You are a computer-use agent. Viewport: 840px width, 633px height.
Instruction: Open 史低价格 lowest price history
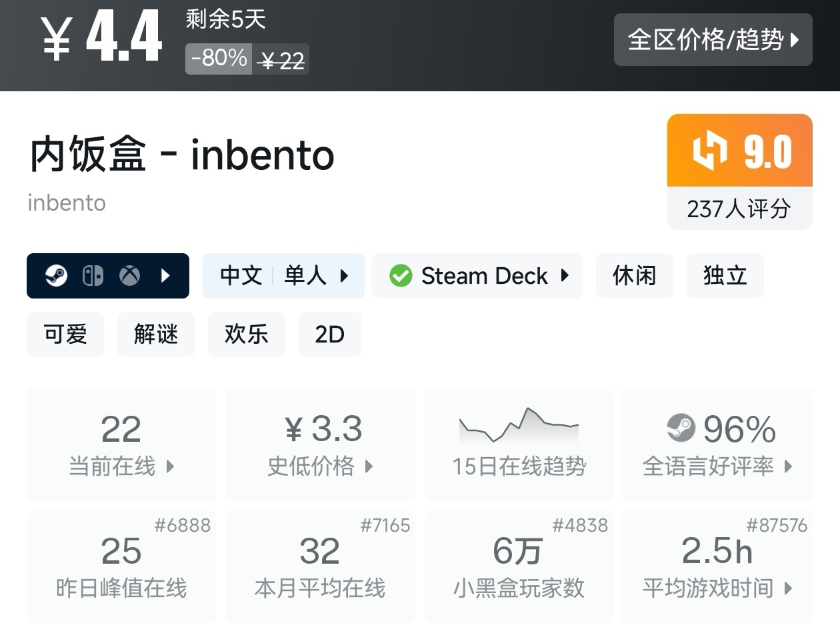pyautogui.click(x=320, y=444)
